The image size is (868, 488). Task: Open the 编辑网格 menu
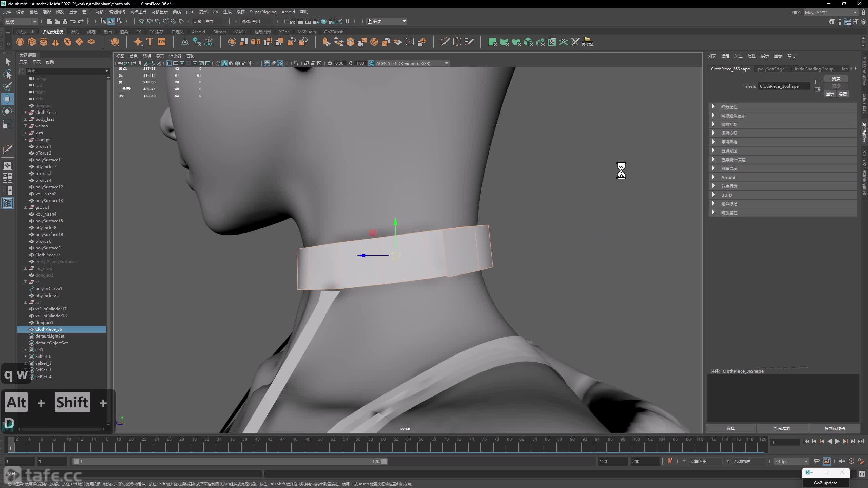[117, 12]
